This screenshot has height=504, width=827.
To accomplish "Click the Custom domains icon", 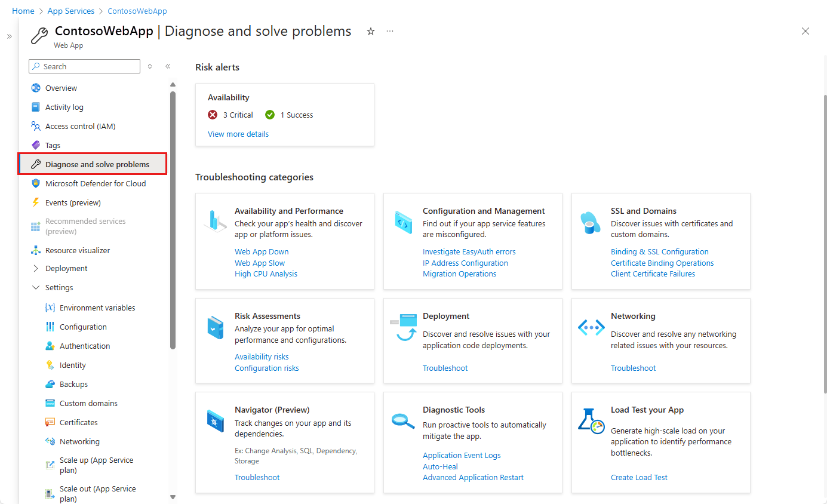I will (50, 403).
